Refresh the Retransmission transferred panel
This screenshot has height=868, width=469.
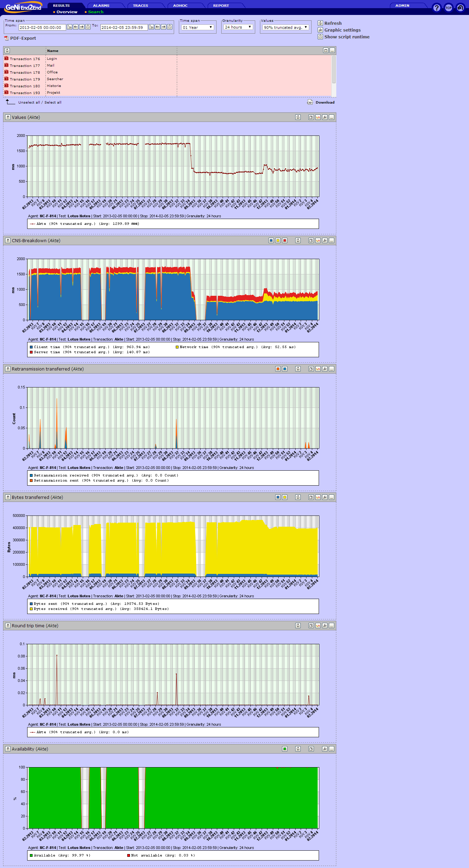click(298, 369)
